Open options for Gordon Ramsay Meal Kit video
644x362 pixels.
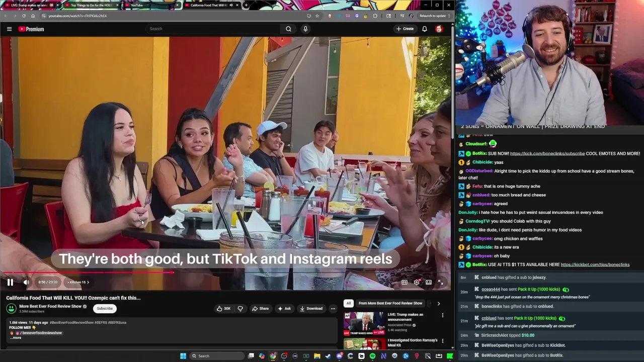click(443, 341)
